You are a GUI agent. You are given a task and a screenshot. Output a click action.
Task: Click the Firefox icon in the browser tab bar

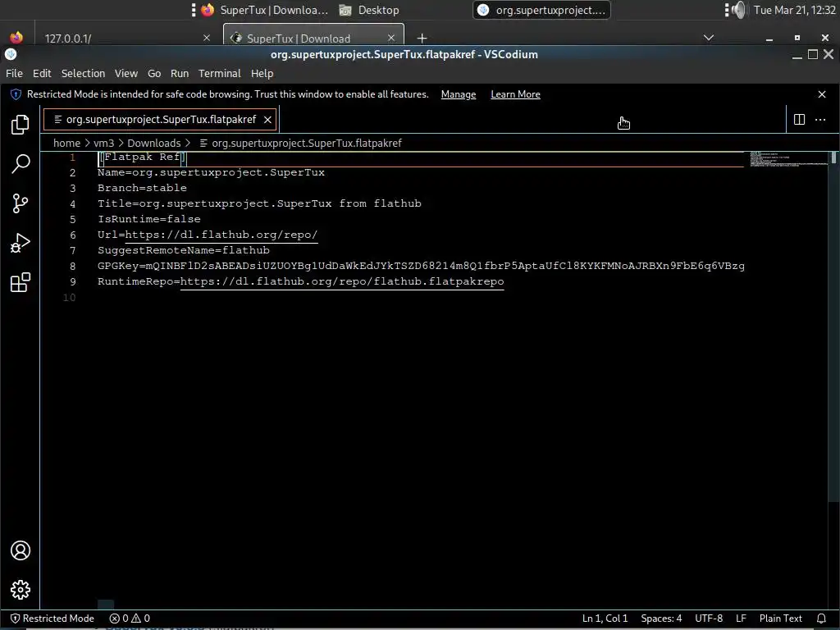click(x=16, y=38)
